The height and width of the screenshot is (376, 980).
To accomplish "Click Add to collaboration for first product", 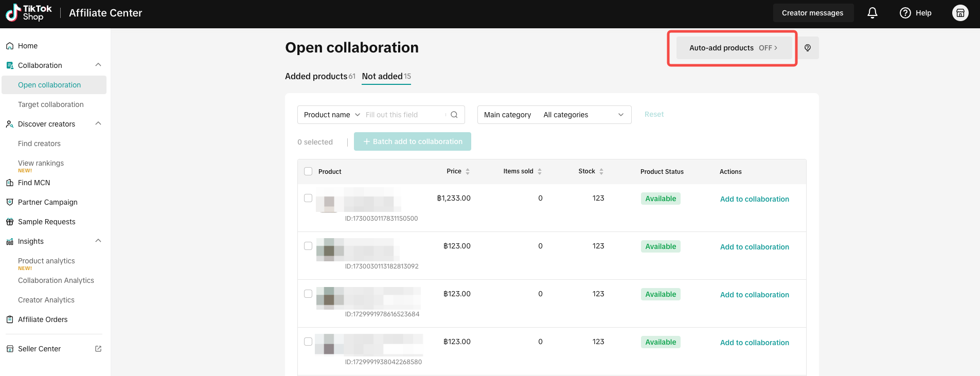I will pos(754,199).
